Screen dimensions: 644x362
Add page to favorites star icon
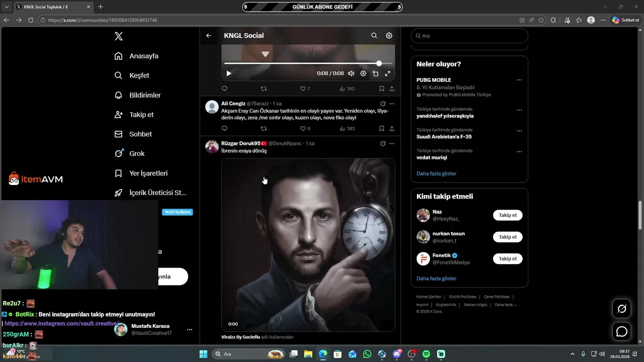point(541,20)
